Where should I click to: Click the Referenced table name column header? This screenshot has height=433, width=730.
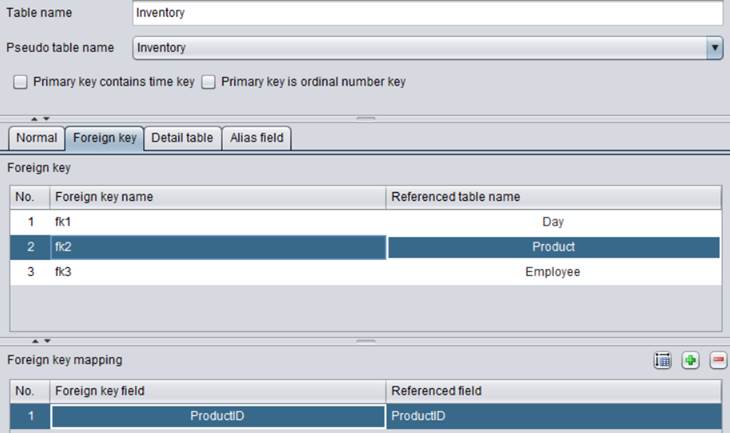[553, 197]
